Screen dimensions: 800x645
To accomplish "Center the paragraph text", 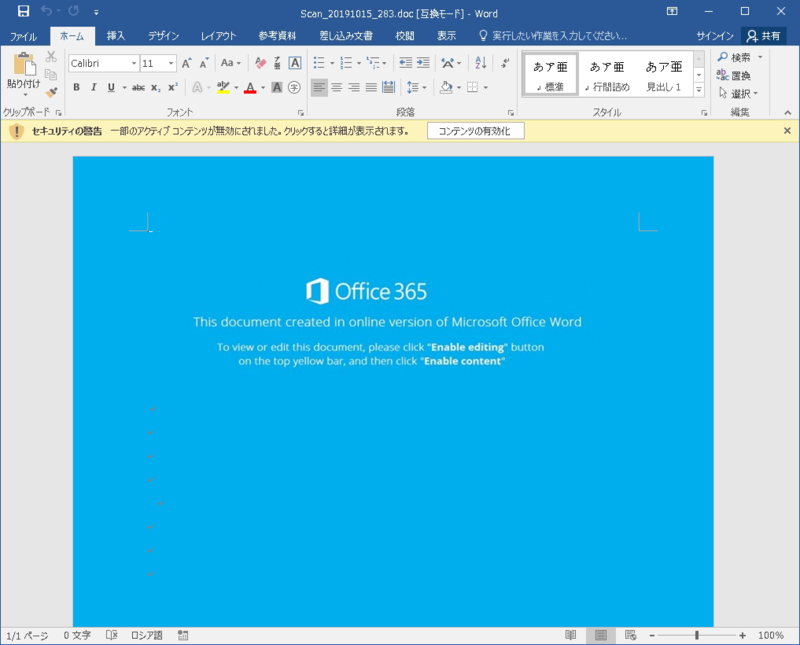I will point(336,87).
